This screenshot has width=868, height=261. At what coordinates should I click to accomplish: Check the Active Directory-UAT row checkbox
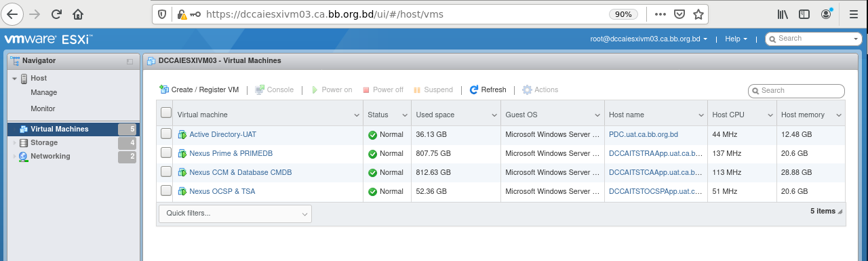click(x=166, y=134)
